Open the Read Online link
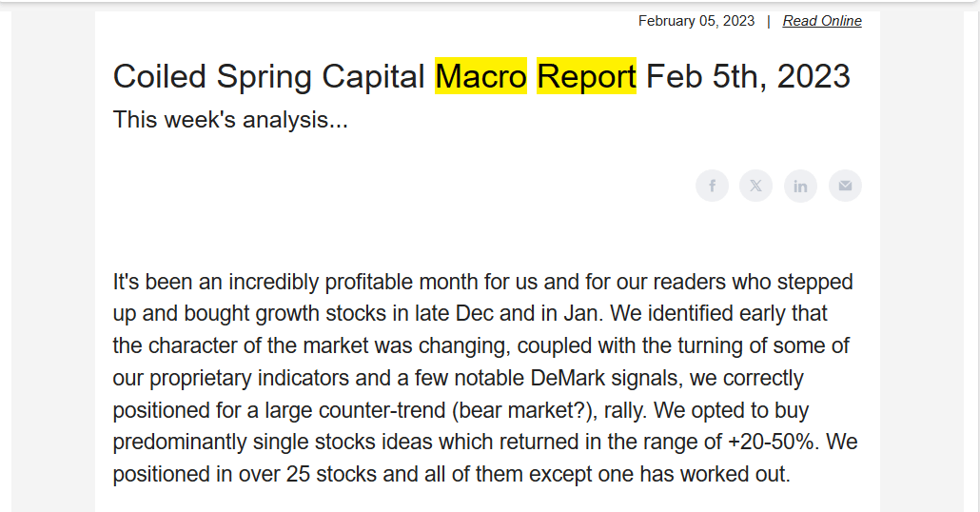The height and width of the screenshot is (512, 980). 822,21
